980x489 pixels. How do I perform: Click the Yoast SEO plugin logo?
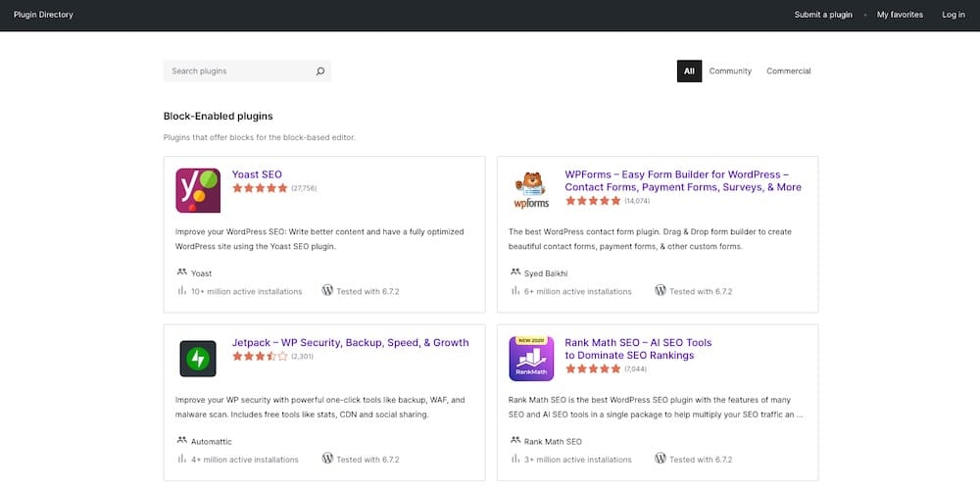tap(198, 190)
